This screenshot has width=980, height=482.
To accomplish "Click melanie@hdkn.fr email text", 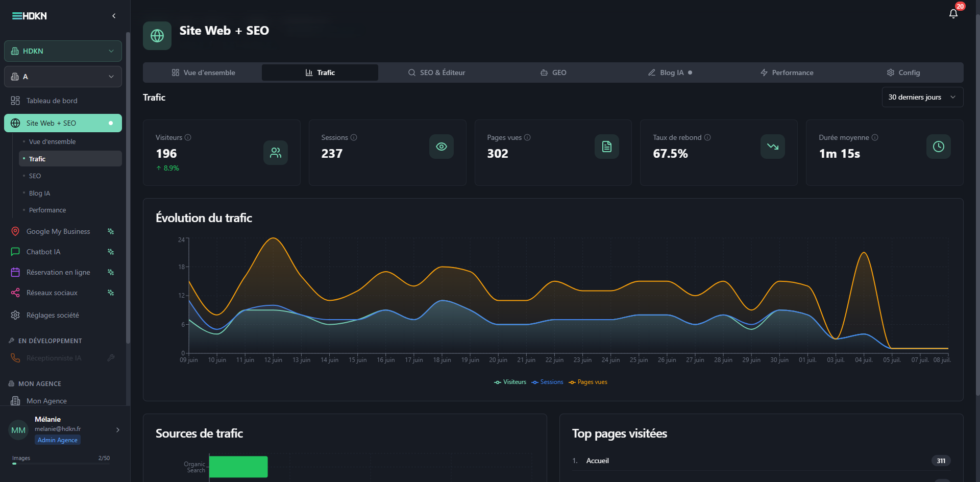I will tap(58, 429).
